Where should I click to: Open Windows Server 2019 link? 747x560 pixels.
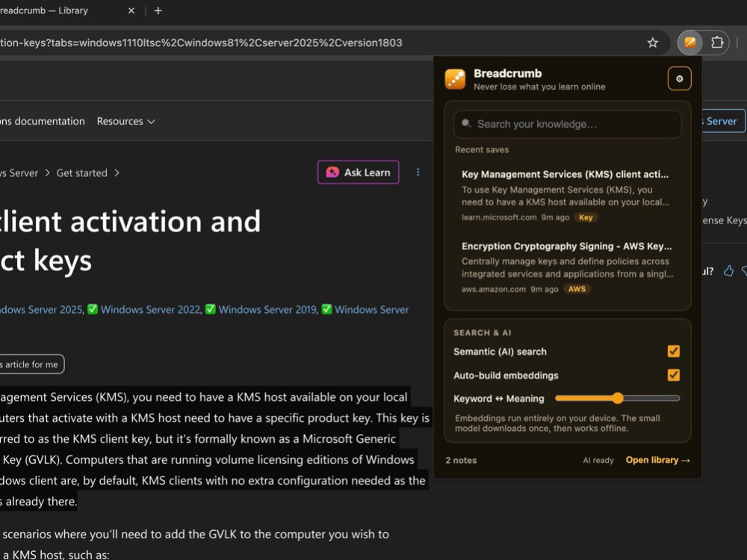(267, 310)
